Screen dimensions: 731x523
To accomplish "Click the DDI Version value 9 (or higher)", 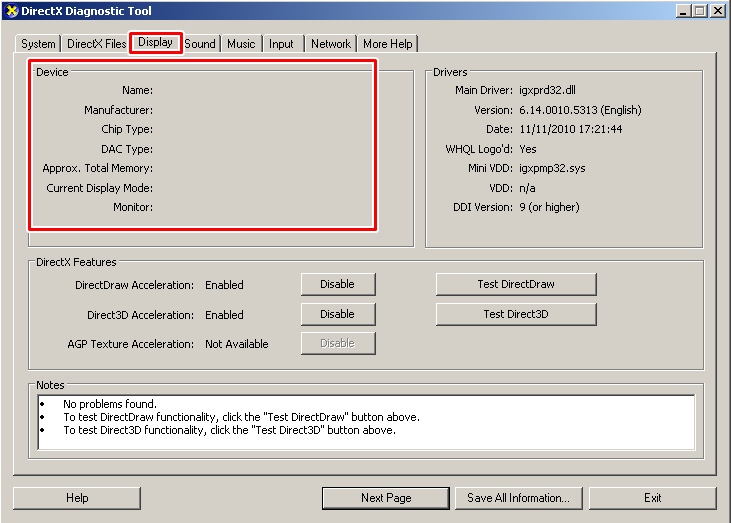I will tap(549, 207).
